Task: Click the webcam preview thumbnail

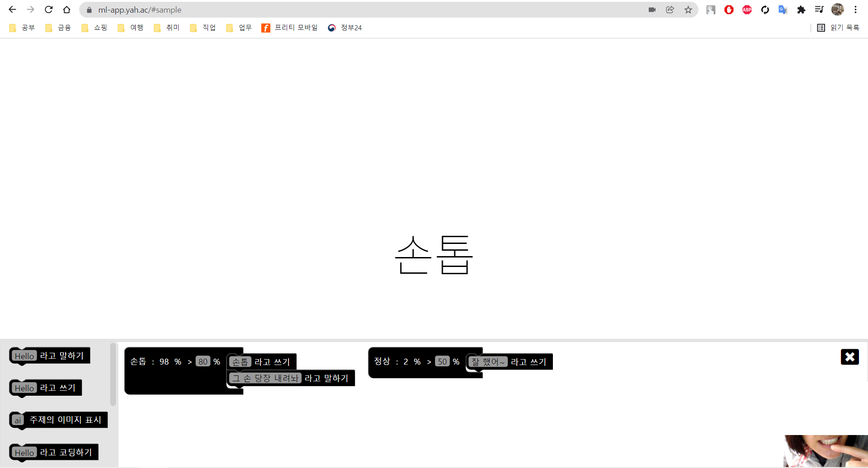Action: tap(826, 451)
